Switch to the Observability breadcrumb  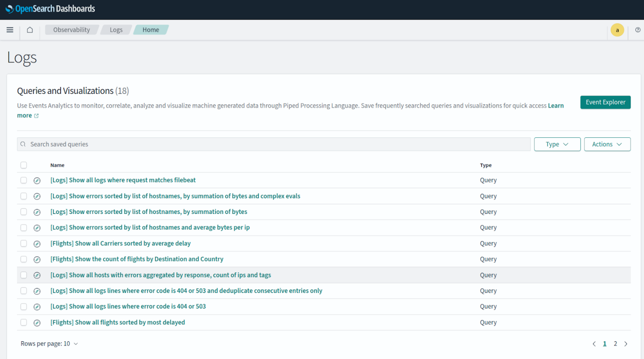point(72,30)
